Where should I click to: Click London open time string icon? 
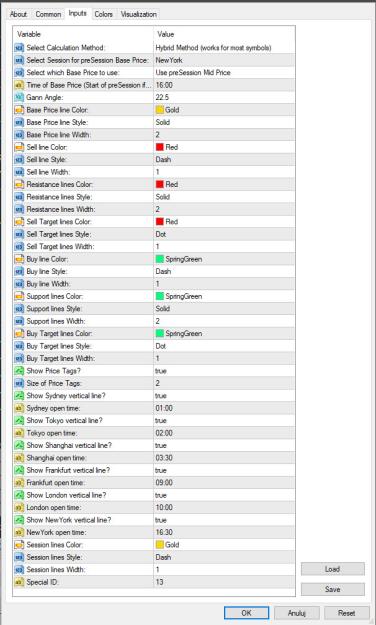tap(19, 507)
